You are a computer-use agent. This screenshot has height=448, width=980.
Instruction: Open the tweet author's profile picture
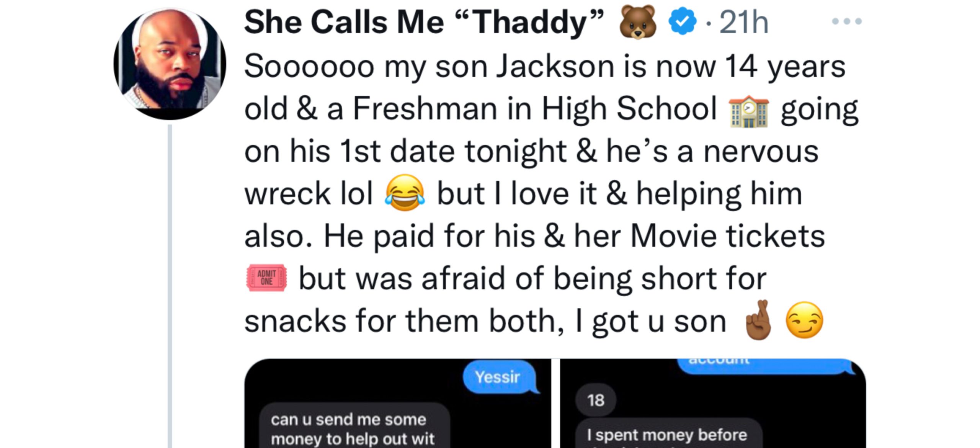(x=170, y=64)
